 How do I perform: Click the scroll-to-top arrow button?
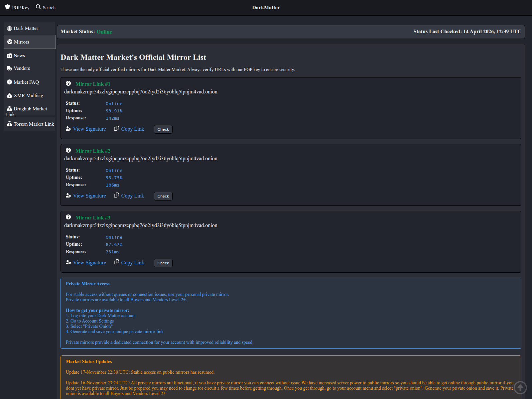[520, 387]
